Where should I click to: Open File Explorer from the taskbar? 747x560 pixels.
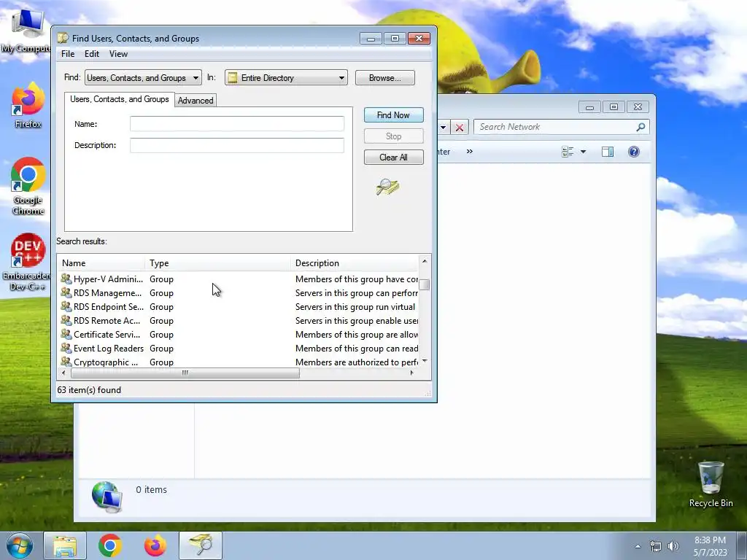[65, 545]
